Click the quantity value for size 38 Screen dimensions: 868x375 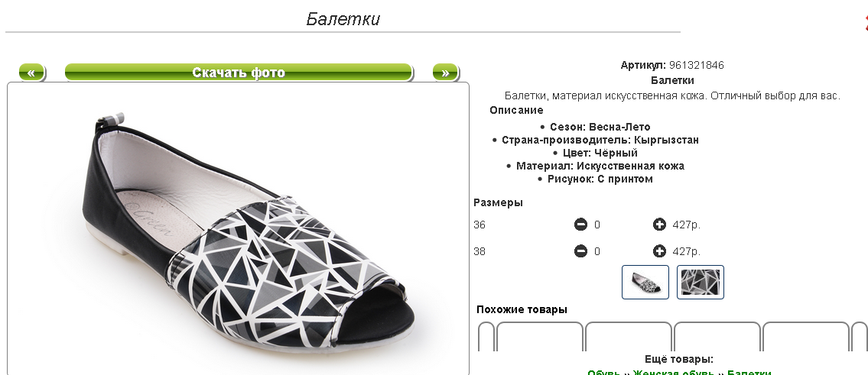[597, 251]
